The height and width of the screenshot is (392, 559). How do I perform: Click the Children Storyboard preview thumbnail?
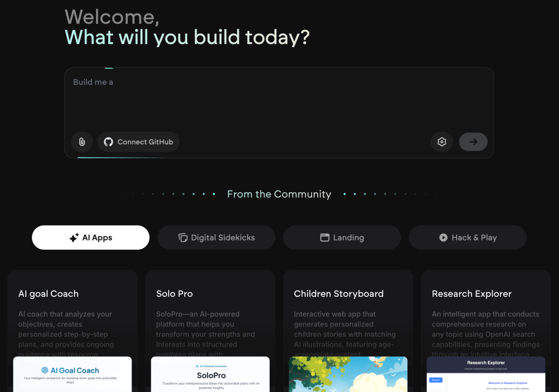[348, 374]
